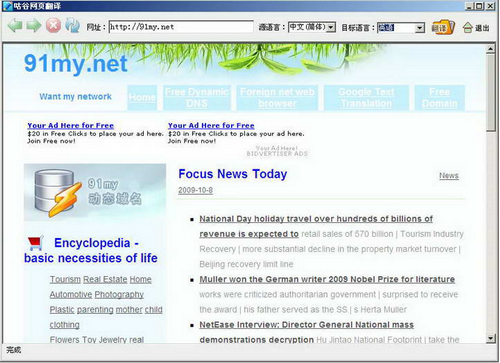Click the scrollbar up arrow

(x=490, y=49)
